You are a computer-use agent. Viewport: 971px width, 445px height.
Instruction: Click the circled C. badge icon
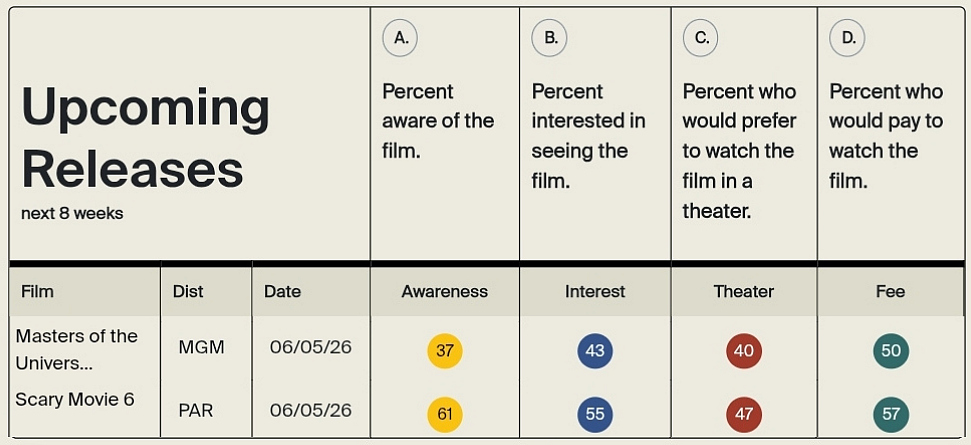(x=700, y=39)
